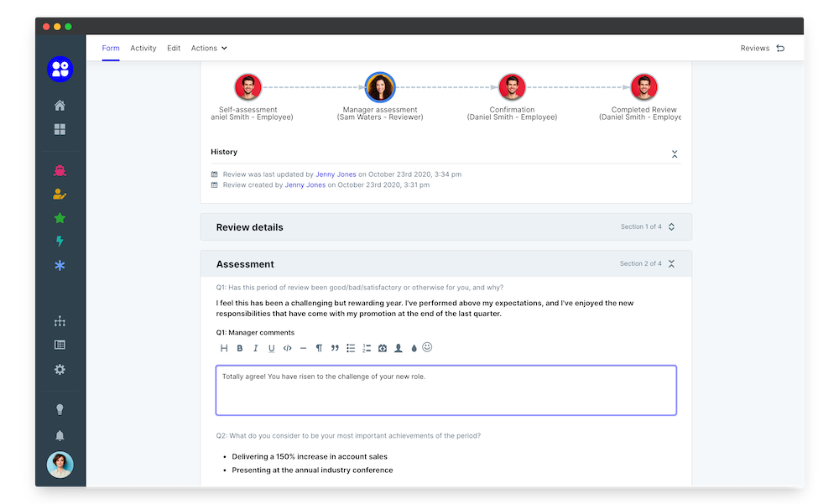
Task: Open the app logo in the sidebar
Action: click(60, 69)
